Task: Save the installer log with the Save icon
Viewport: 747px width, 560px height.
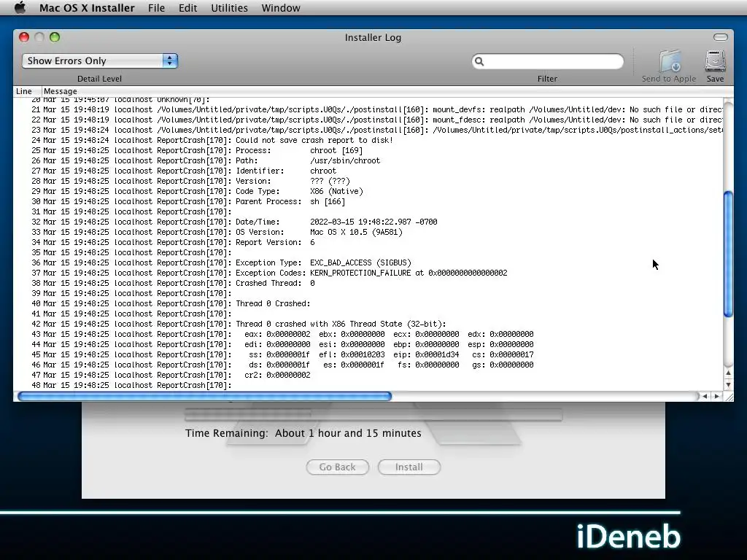Action: [x=715, y=61]
